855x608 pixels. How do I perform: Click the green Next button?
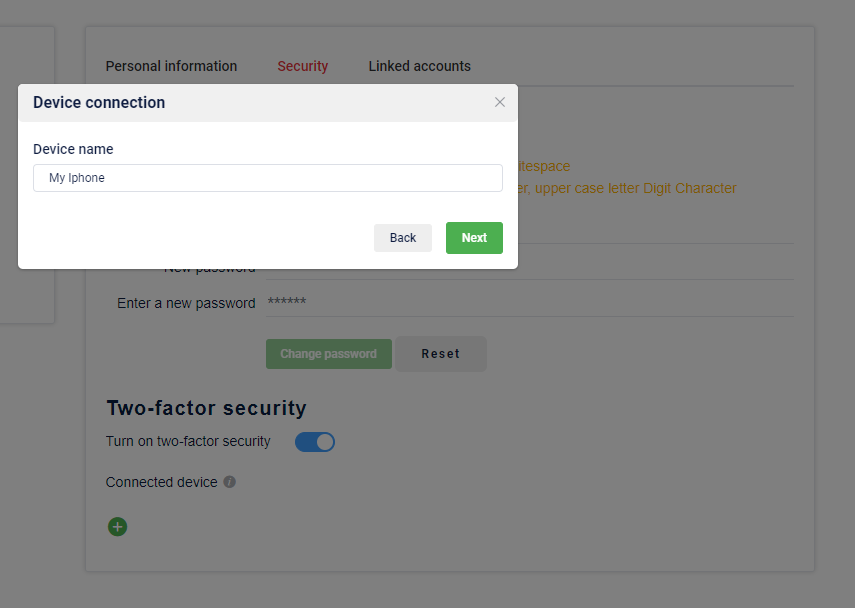pyautogui.click(x=474, y=238)
